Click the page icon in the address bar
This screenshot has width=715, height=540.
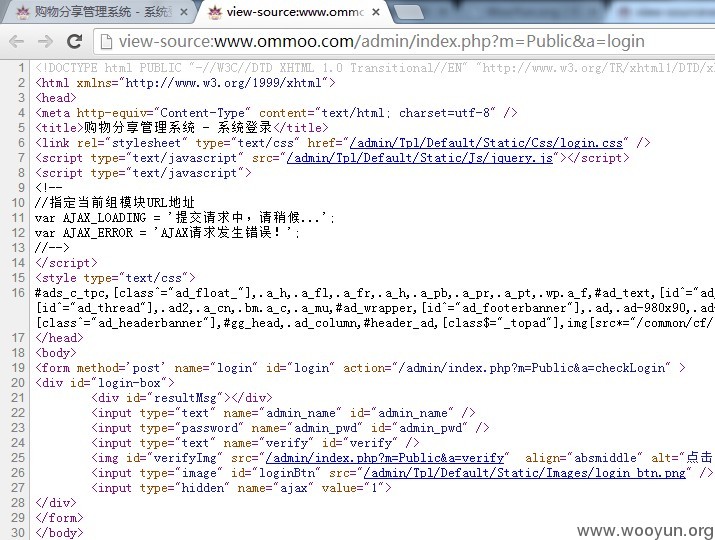pos(106,42)
